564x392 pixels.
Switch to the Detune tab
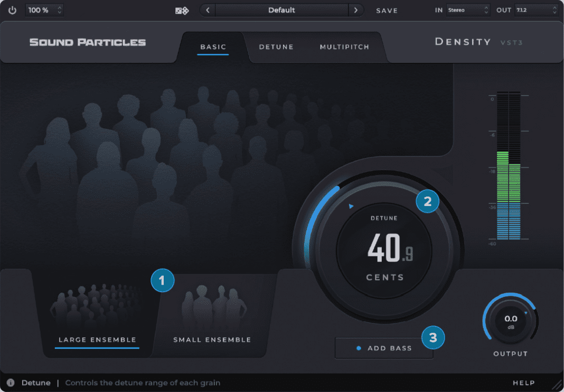tap(276, 47)
